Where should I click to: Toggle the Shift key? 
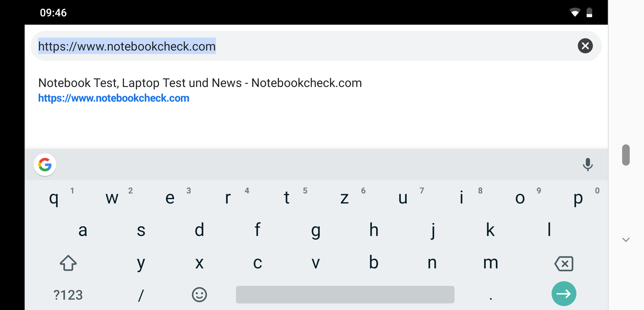click(68, 263)
